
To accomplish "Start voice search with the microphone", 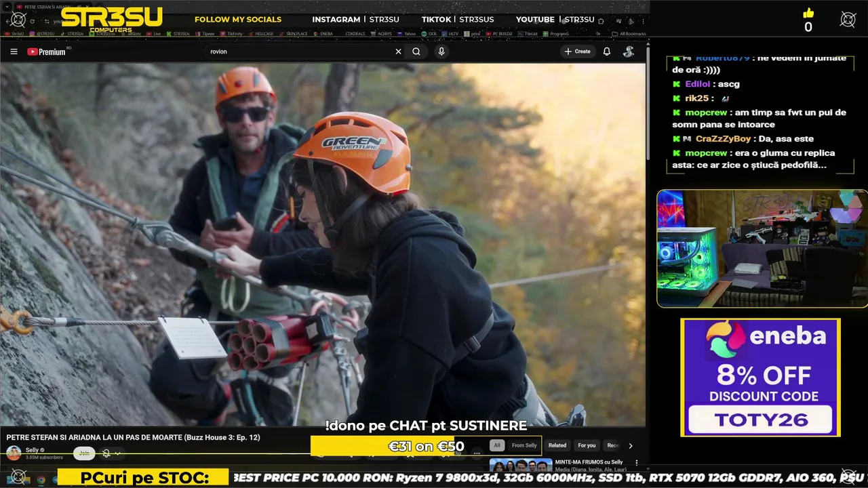I will [x=441, y=52].
